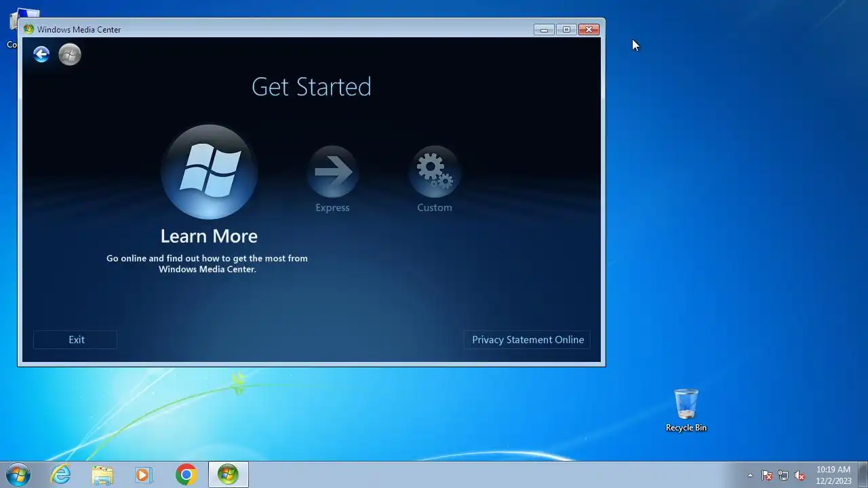Click the Get Started heading
The image size is (868, 488).
[x=311, y=87]
